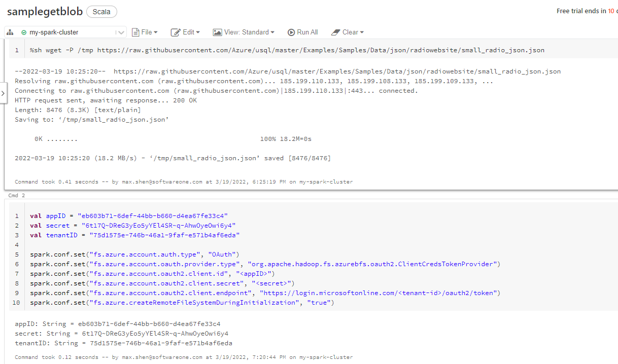Open the File menu
Screen dimensions: 618x364
tap(147, 32)
